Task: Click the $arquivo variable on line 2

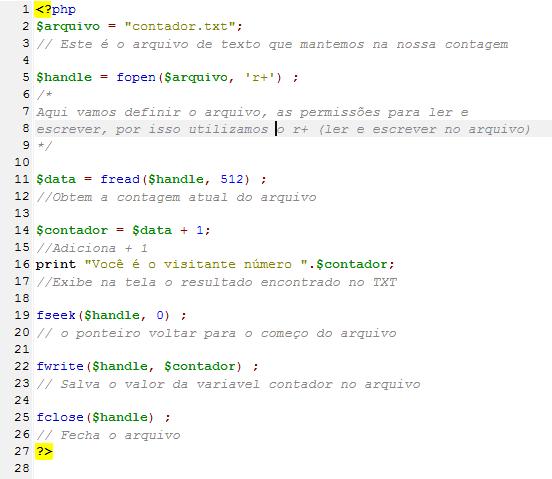Action: [68, 26]
